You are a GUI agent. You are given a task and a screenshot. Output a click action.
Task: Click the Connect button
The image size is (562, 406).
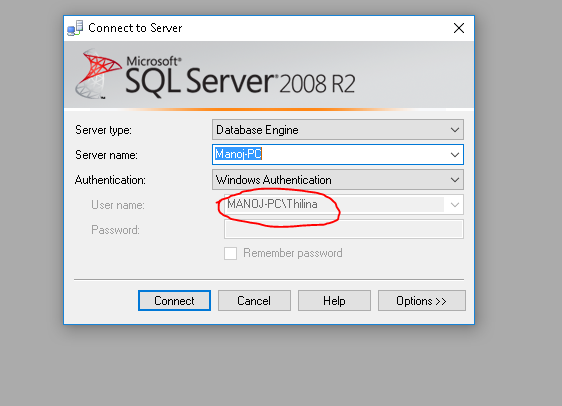coord(174,300)
